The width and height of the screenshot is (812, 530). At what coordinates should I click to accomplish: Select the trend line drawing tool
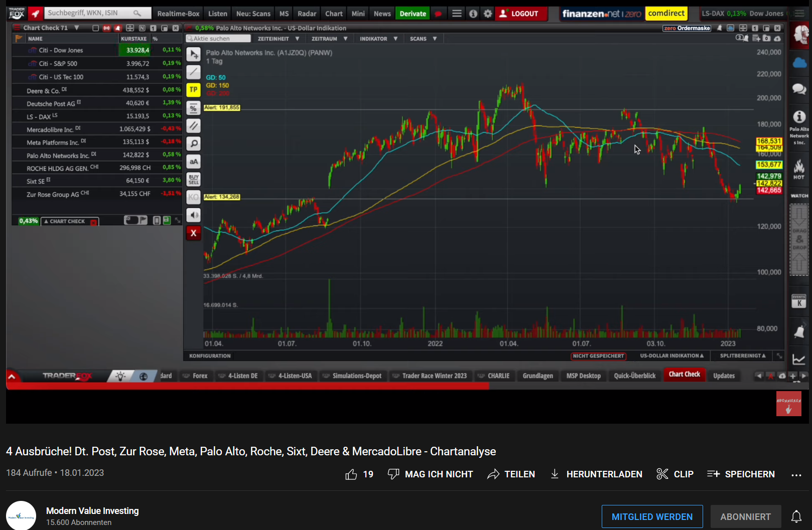click(194, 72)
